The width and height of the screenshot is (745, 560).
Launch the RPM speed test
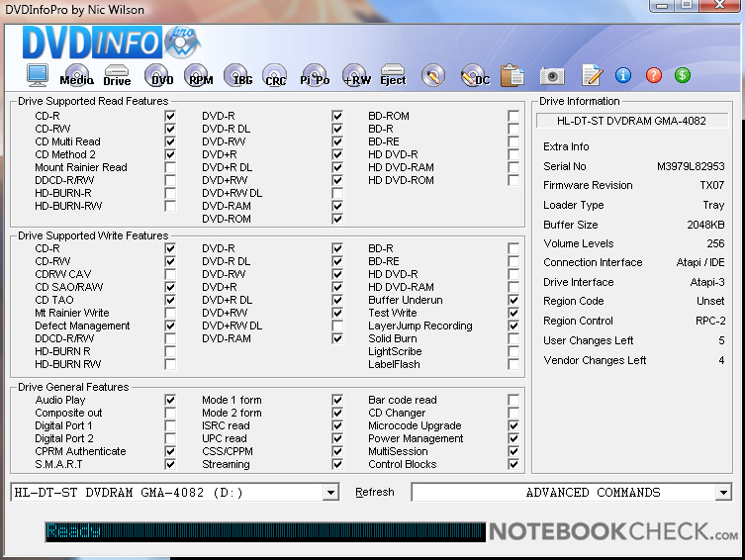199,75
